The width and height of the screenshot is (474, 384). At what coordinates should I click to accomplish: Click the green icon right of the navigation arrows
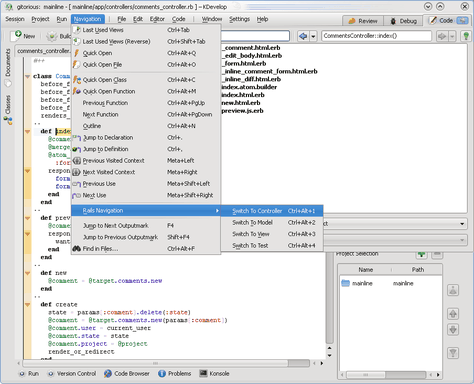(466, 36)
